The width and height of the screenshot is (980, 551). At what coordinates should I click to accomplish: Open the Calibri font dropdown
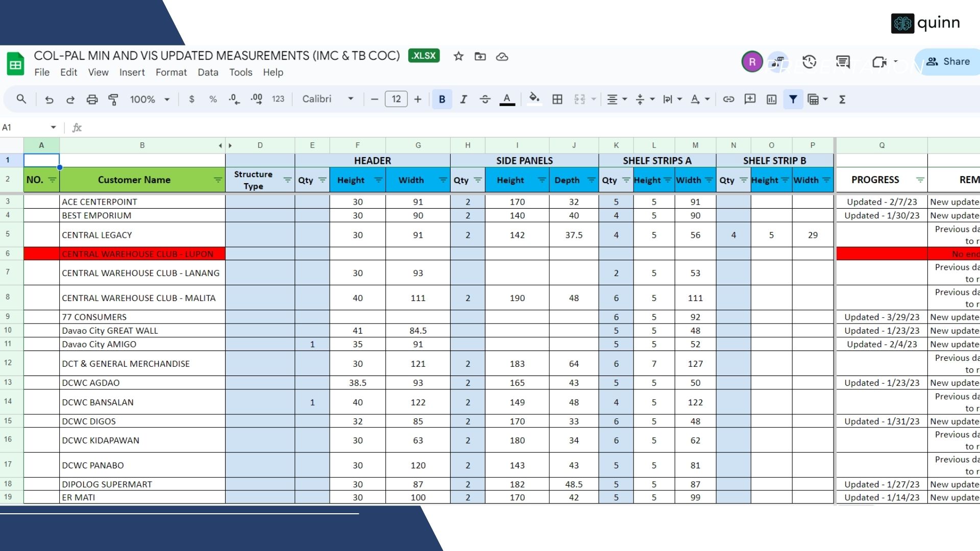(x=327, y=99)
